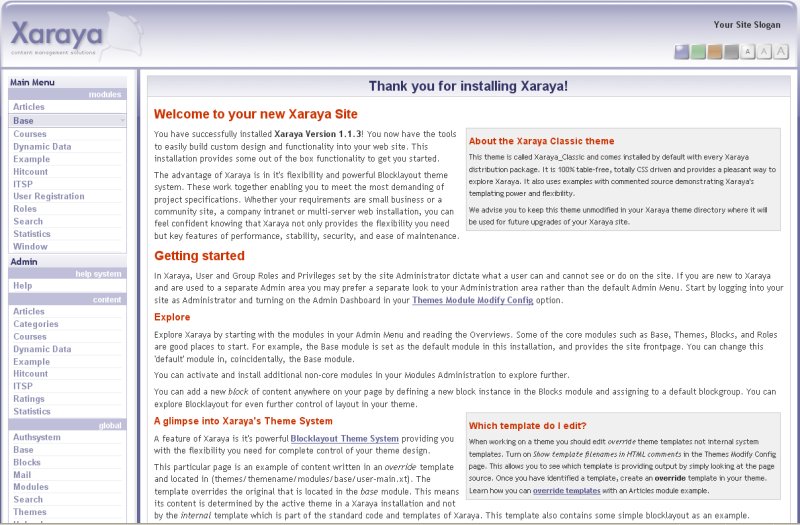Switch to the blue/purple color scheme swatch
This screenshot has width=800, height=525.
[682, 52]
